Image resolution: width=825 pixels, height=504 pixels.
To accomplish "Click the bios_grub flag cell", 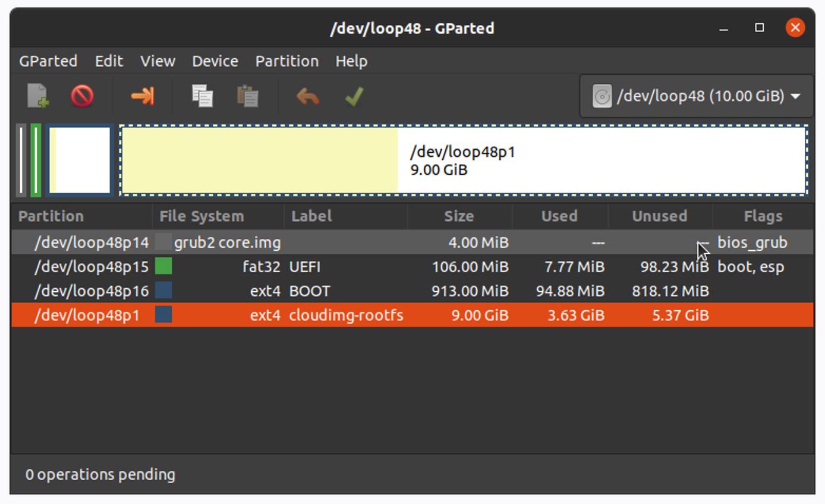I will coord(752,242).
